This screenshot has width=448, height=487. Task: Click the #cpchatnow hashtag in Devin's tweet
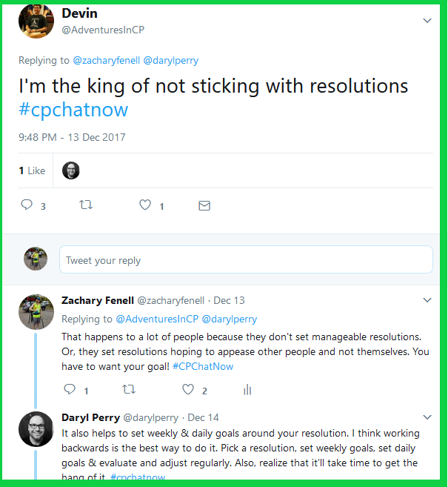73,110
